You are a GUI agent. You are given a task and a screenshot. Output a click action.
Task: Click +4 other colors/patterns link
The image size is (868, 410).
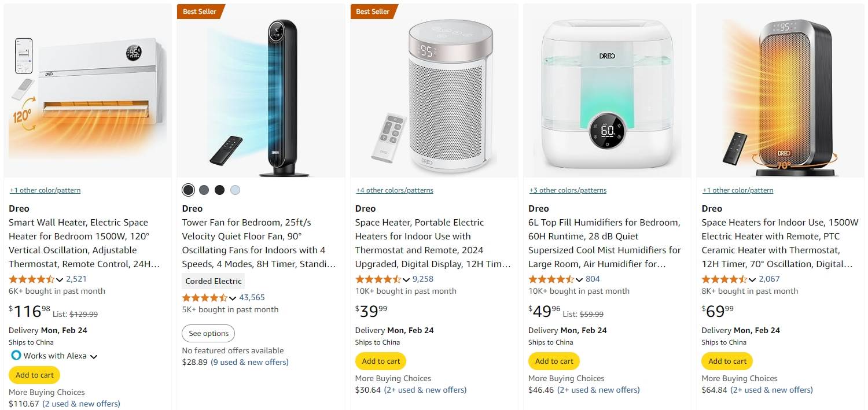click(x=395, y=190)
